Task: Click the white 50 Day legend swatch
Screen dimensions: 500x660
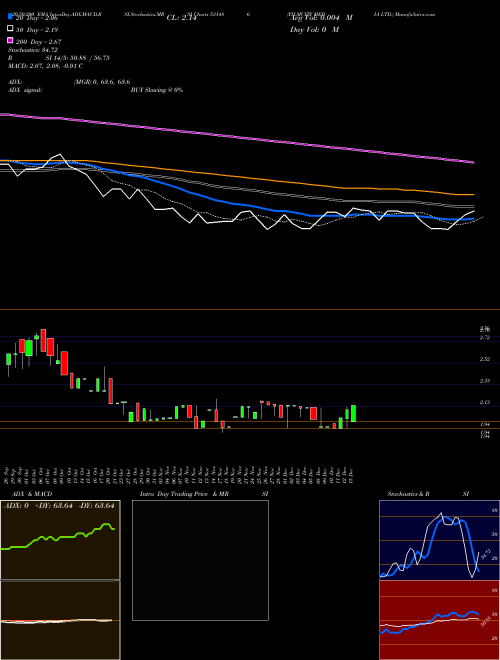Action: tap(10, 29)
